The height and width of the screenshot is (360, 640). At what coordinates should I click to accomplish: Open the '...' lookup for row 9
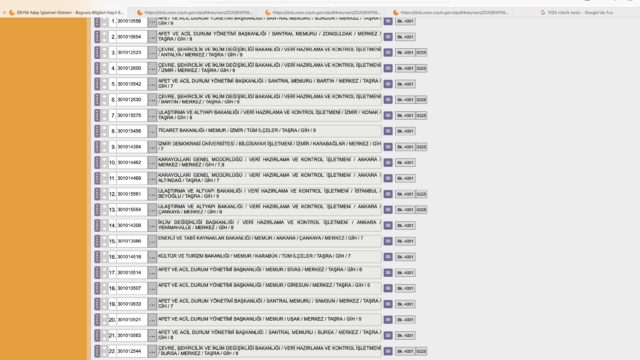pyautogui.click(x=152, y=147)
